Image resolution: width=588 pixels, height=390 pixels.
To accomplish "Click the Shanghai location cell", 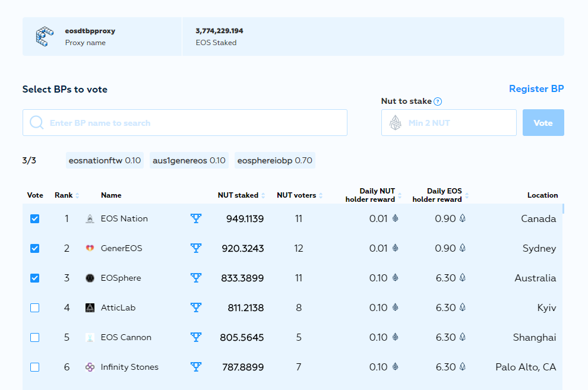I will click(535, 337).
